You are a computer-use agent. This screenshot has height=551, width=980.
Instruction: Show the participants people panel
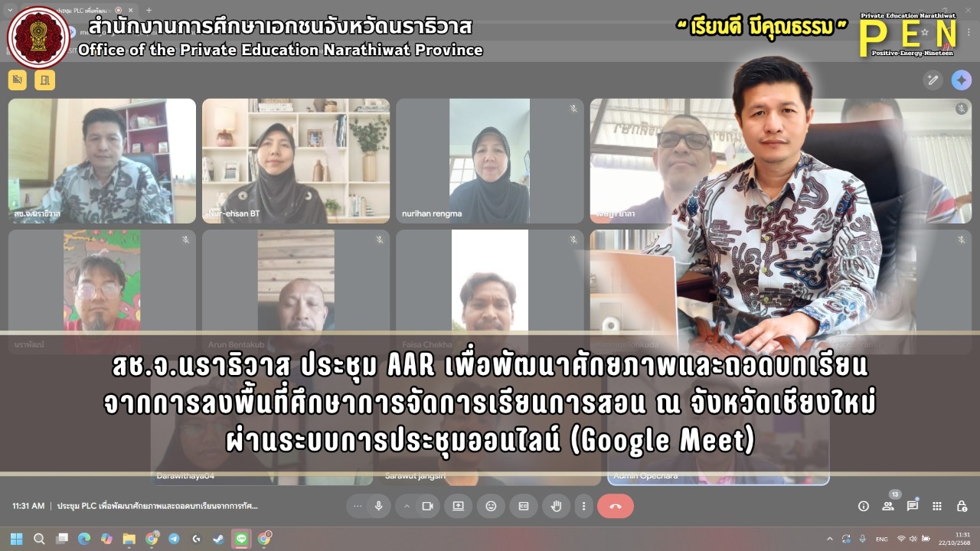click(888, 506)
